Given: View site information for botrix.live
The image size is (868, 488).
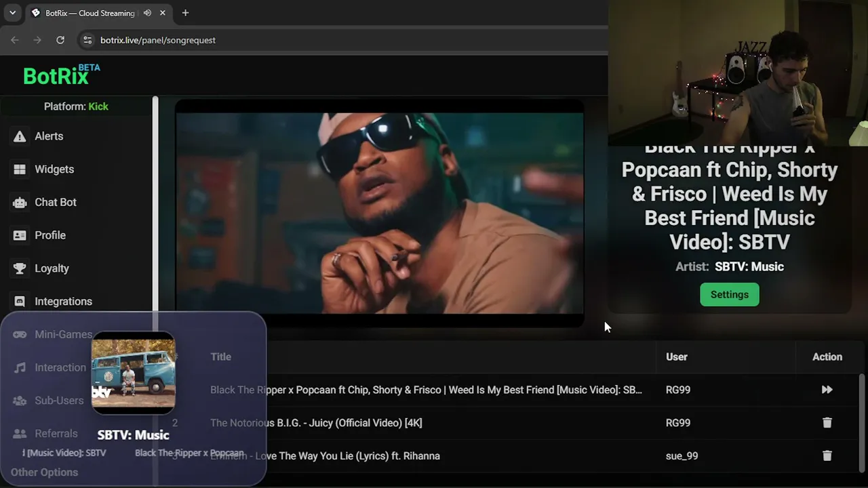Looking at the screenshot, I should 87,40.
